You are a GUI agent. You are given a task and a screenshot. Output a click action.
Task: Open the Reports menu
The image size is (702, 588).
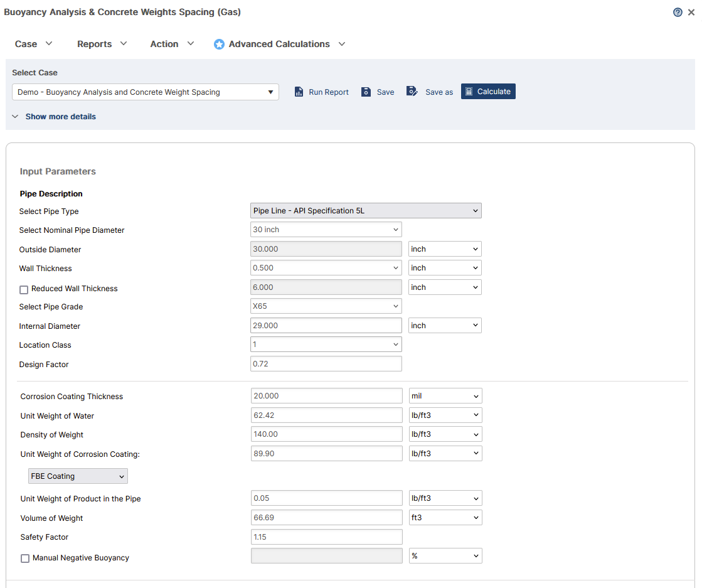click(x=102, y=44)
